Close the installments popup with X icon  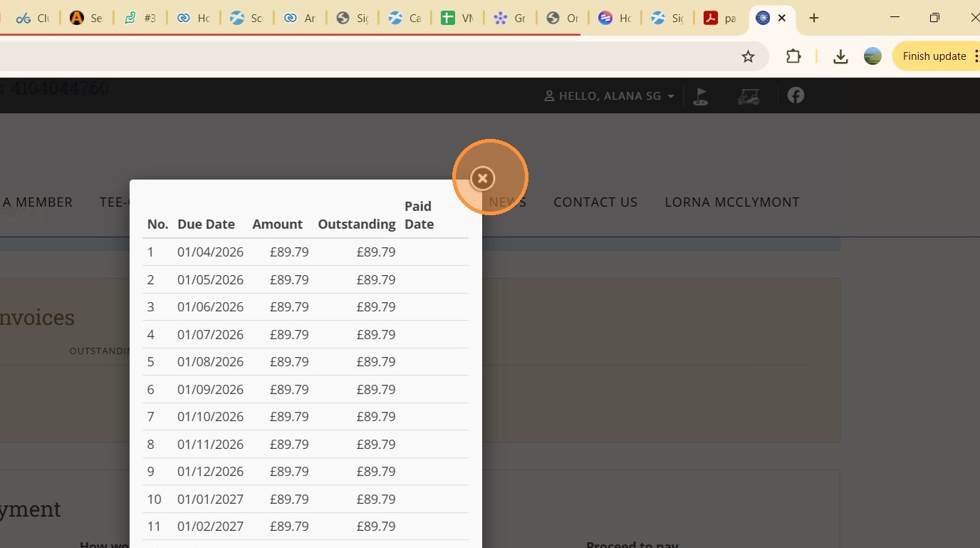pyautogui.click(x=482, y=178)
